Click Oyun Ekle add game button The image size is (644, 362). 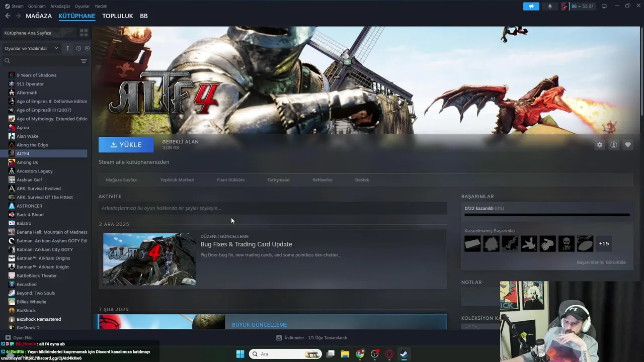coord(19,338)
